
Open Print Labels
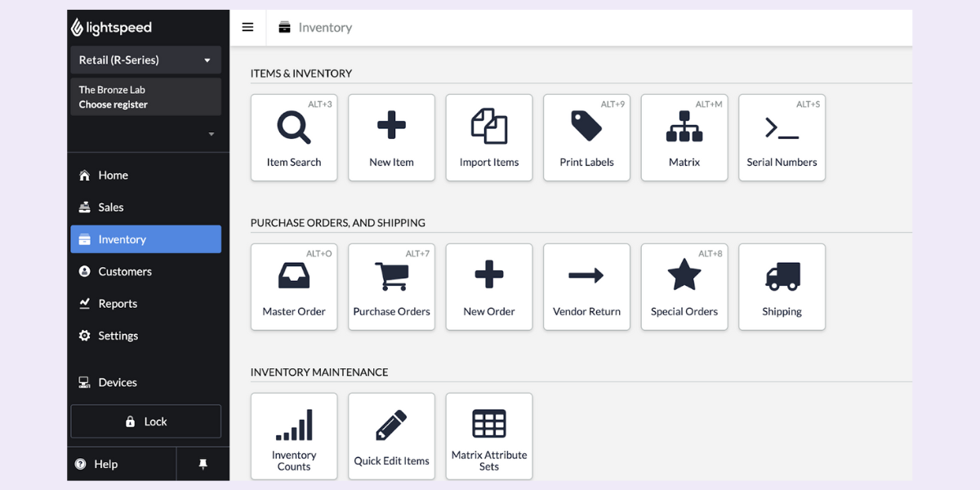click(586, 137)
